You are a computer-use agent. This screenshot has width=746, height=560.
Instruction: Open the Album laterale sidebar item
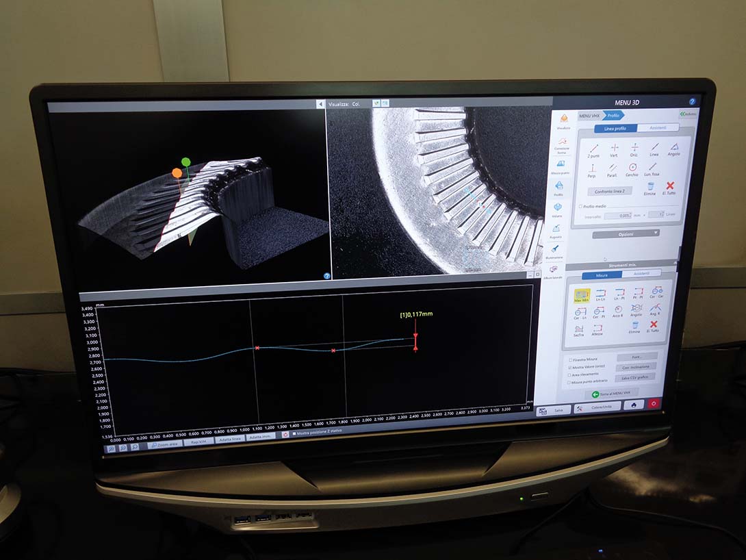[x=553, y=272]
